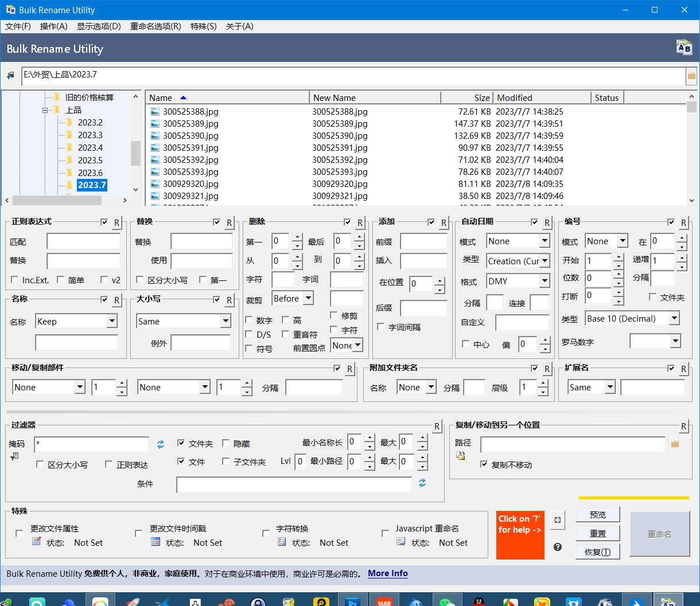
Task: Open the 名称 dropdown showing Keep
Action: (x=112, y=322)
